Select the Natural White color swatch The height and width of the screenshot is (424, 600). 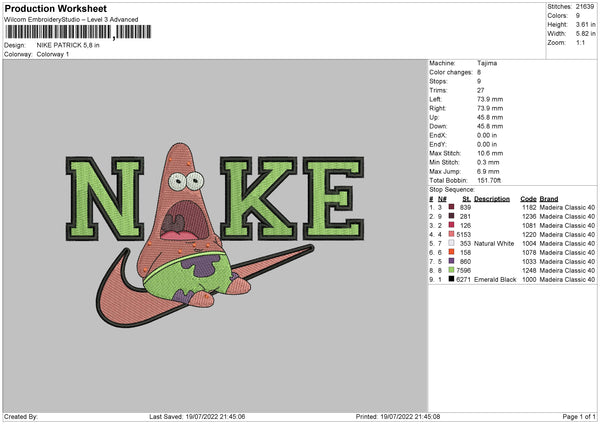point(452,243)
